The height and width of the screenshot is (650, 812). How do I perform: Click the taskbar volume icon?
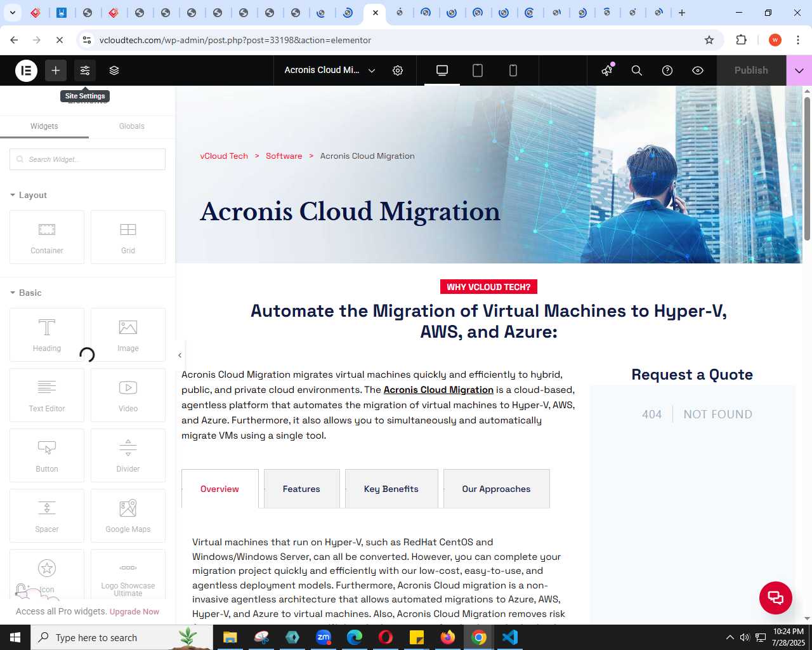coord(745,637)
